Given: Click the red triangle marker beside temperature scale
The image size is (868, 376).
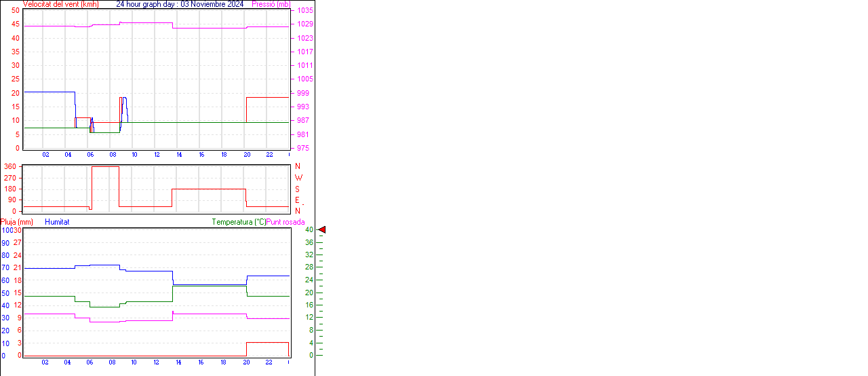Looking at the screenshot, I should (x=322, y=230).
